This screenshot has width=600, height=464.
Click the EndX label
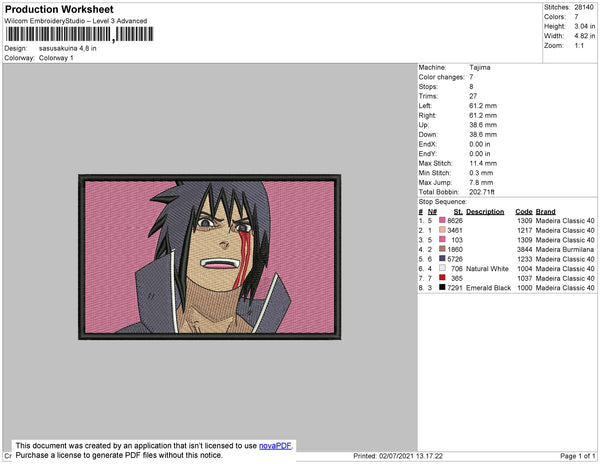427,144
